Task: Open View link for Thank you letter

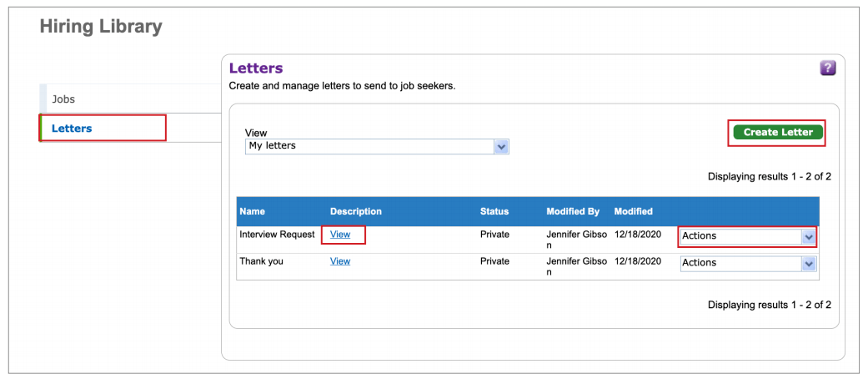Action: point(340,261)
